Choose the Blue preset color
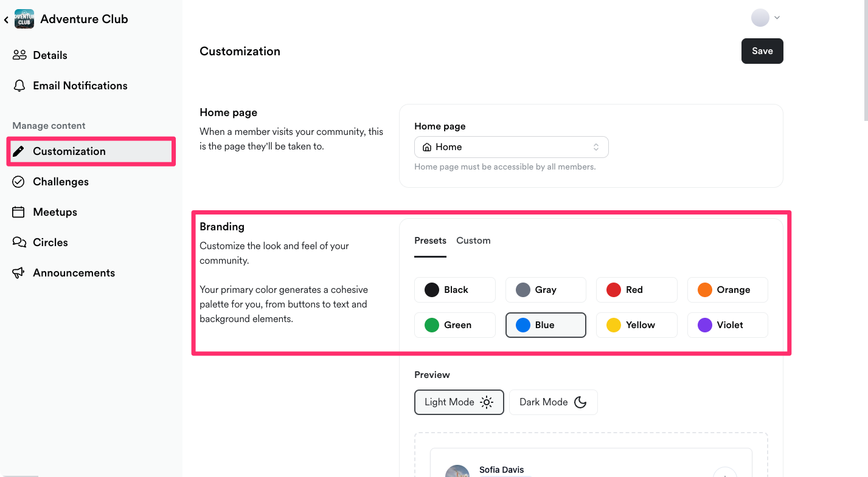The width and height of the screenshot is (868, 477). coord(546,325)
